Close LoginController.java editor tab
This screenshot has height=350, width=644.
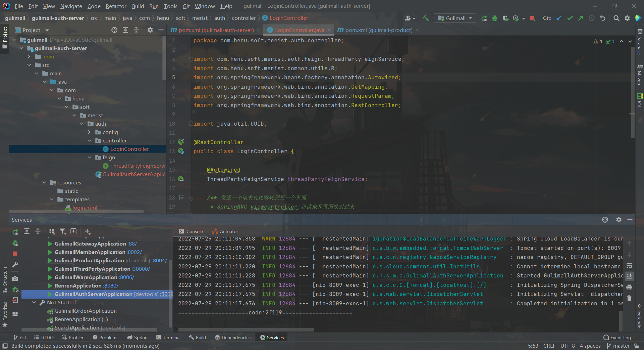pos(329,30)
